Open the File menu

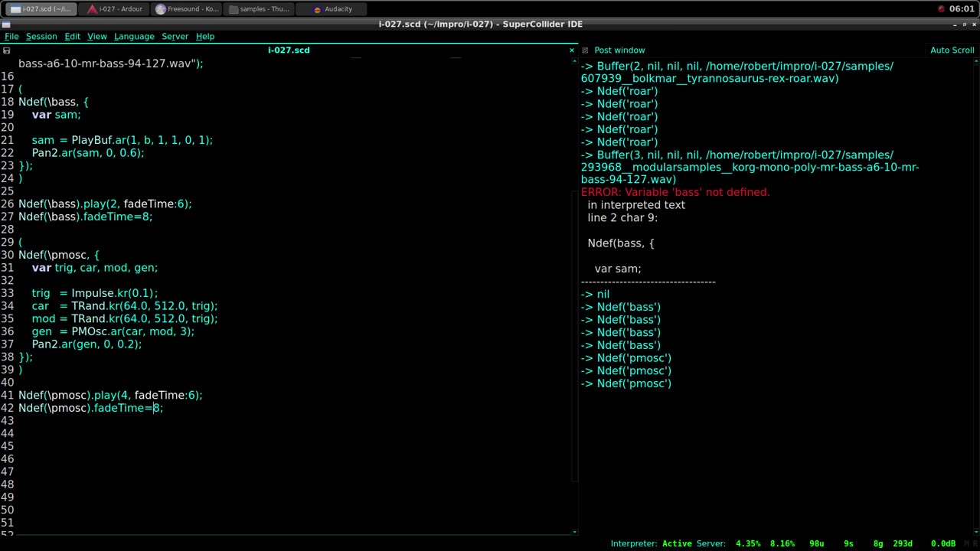tap(11, 36)
